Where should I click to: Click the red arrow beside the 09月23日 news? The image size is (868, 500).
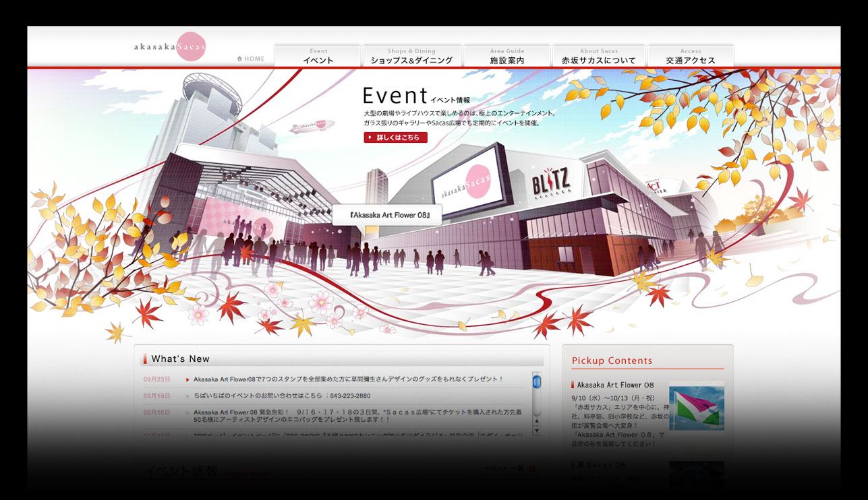(187, 379)
